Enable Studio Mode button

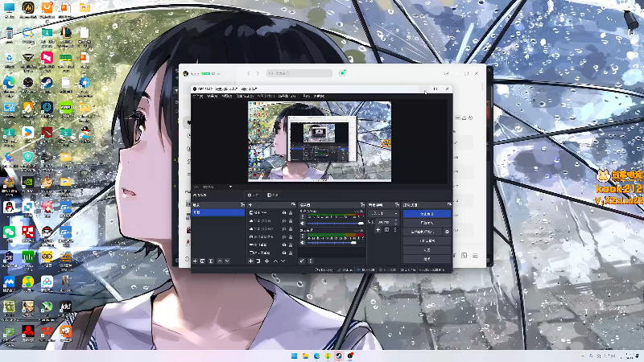pos(427,241)
